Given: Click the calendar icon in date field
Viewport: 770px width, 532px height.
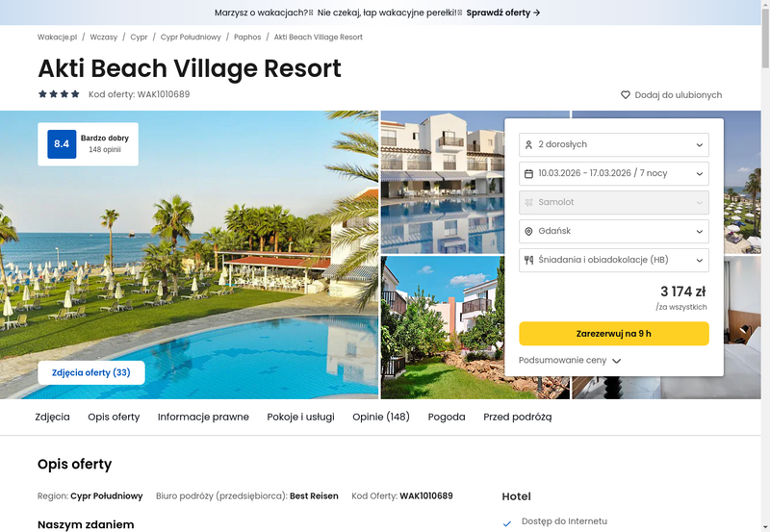Looking at the screenshot, I should click(528, 174).
